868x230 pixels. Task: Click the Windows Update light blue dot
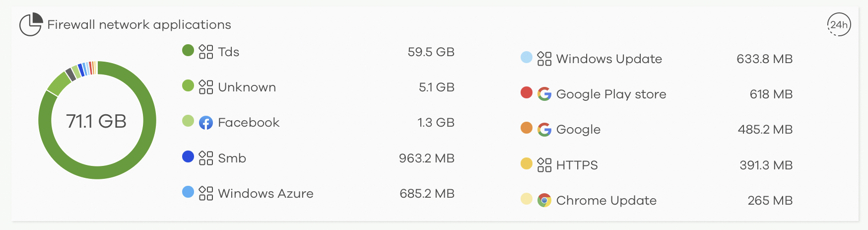(527, 57)
